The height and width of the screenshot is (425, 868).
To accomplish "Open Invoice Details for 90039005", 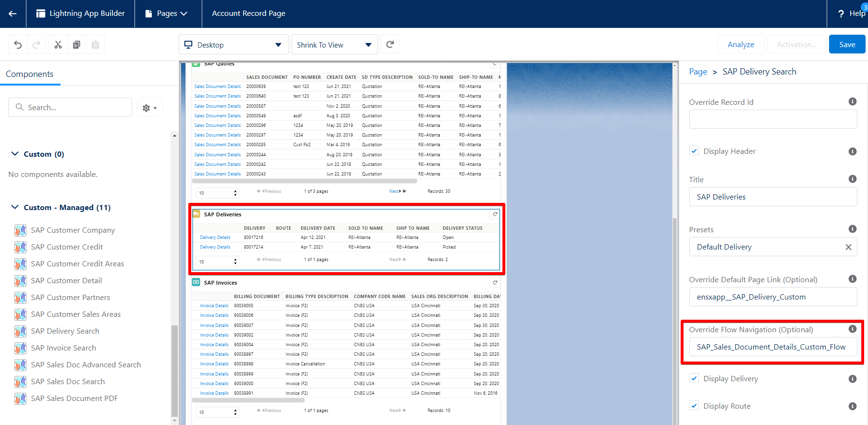I will pyautogui.click(x=214, y=306).
